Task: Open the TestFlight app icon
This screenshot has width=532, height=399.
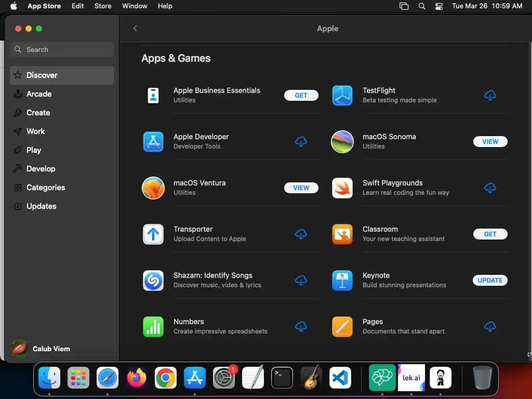Action: point(342,96)
